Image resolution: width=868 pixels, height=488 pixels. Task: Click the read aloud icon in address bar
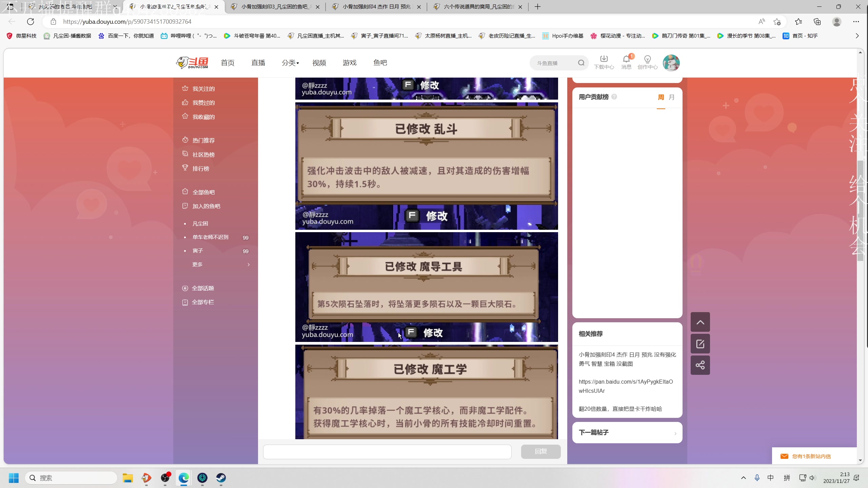click(x=762, y=22)
